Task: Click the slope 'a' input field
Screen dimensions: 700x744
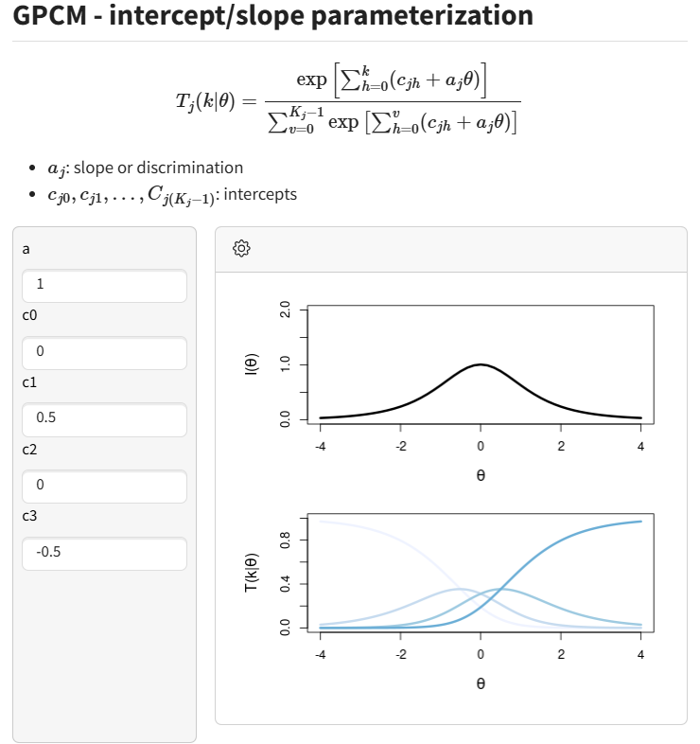Action: tap(104, 286)
